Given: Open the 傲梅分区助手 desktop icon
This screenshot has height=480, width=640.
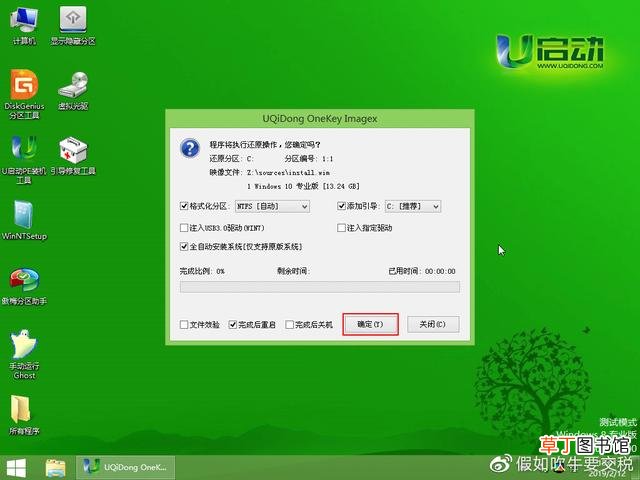Looking at the screenshot, I should coord(24,287).
